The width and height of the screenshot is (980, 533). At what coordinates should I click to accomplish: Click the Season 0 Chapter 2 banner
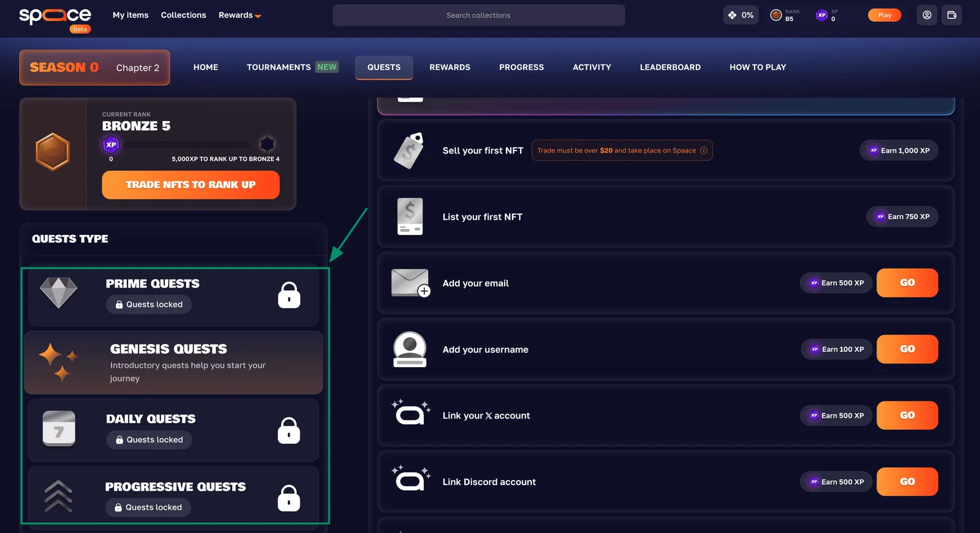coord(94,67)
